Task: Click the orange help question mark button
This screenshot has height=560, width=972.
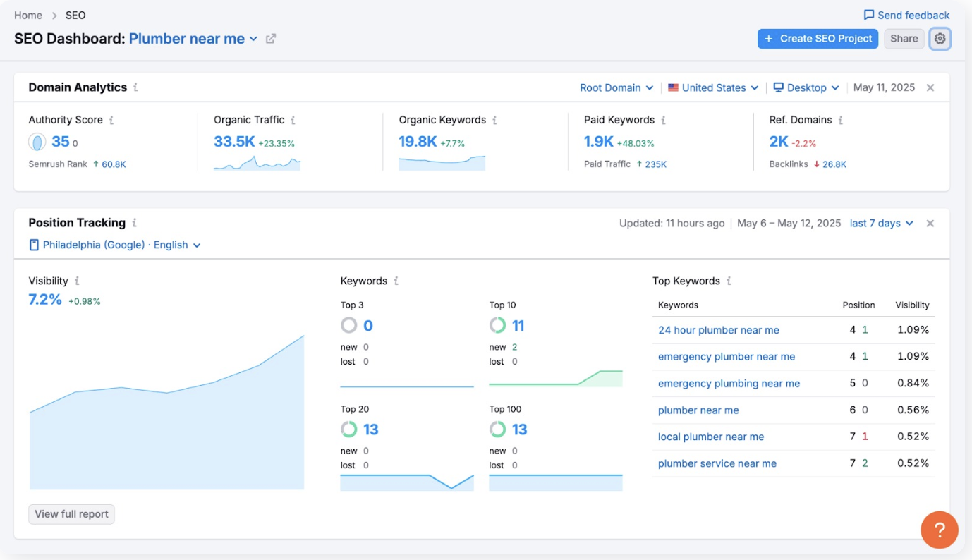Action: click(940, 530)
